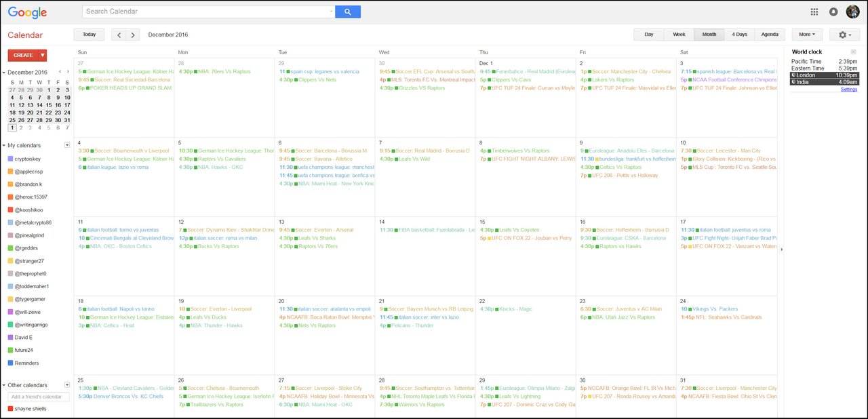The image size is (868, 419).
Task: Switch to Month view
Action: click(x=709, y=35)
